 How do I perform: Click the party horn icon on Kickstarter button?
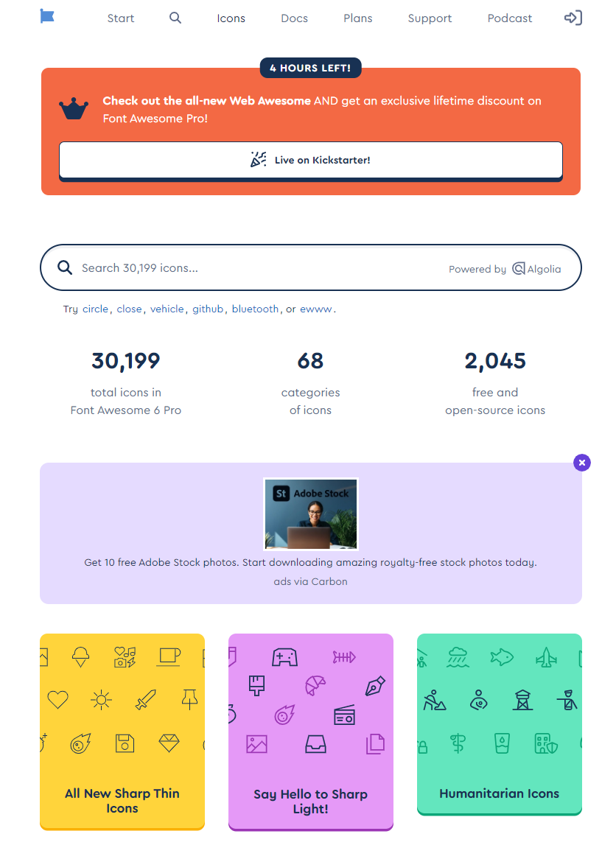(x=258, y=160)
